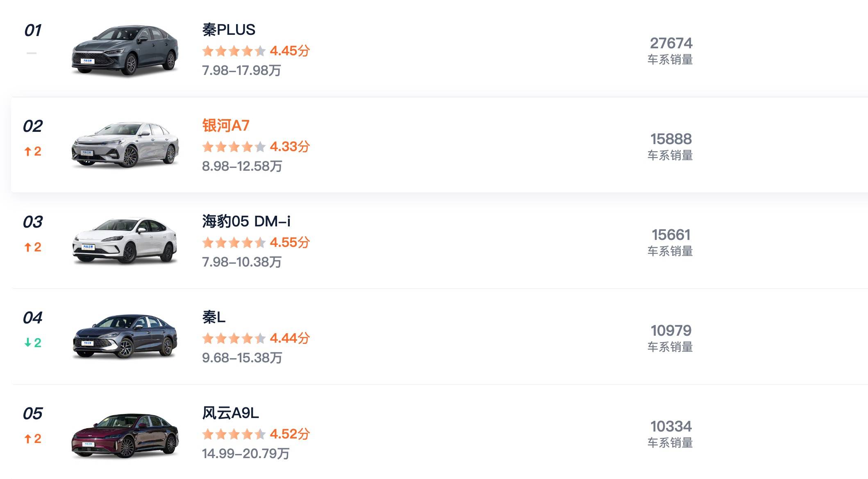
Task: Click the 4.52分 star rating for 风云A9L
Action: click(x=256, y=434)
